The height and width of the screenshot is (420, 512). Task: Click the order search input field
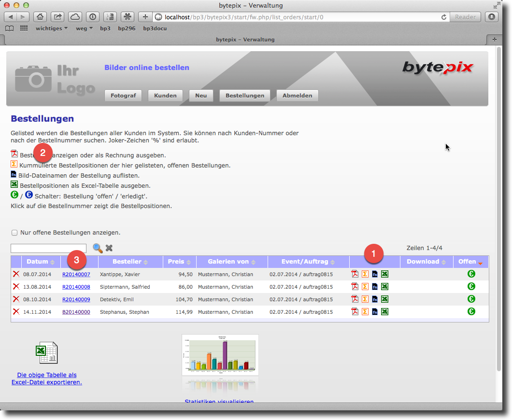coord(48,248)
